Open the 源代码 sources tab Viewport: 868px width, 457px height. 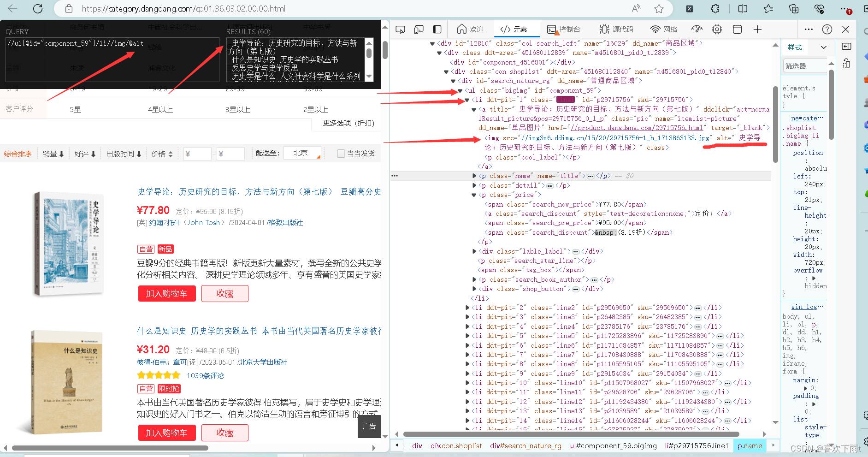click(x=616, y=30)
